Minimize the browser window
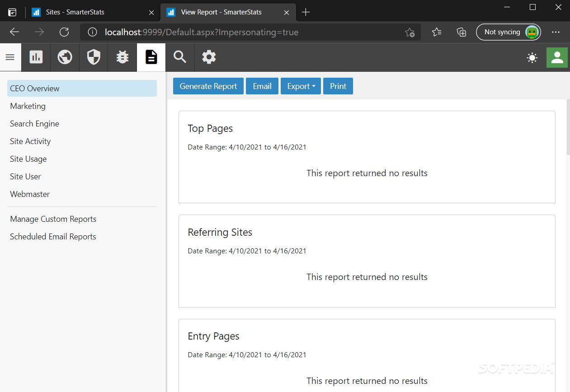The width and height of the screenshot is (570, 392). [x=507, y=7]
